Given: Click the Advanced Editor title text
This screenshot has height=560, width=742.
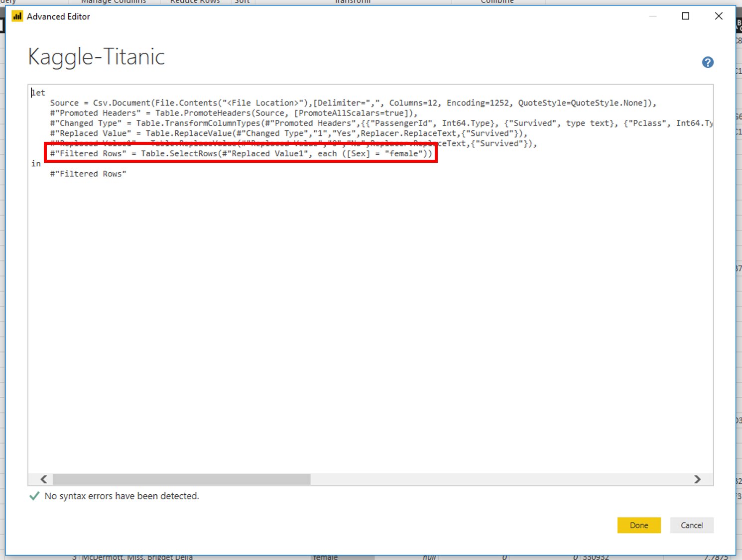Looking at the screenshot, I should [x=58, y=16].
